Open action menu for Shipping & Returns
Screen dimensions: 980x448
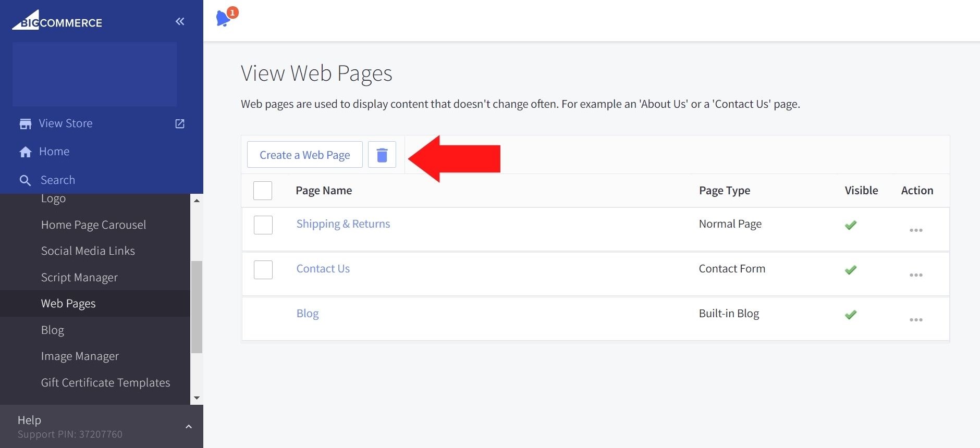tap(916, 230)
